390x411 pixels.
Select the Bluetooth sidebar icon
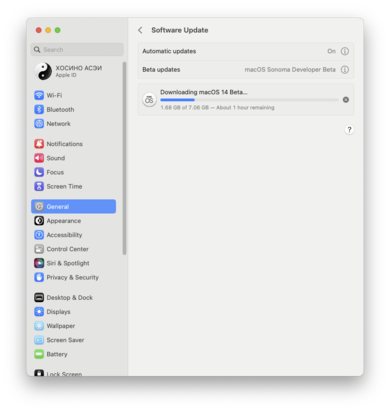pos(39,109)
